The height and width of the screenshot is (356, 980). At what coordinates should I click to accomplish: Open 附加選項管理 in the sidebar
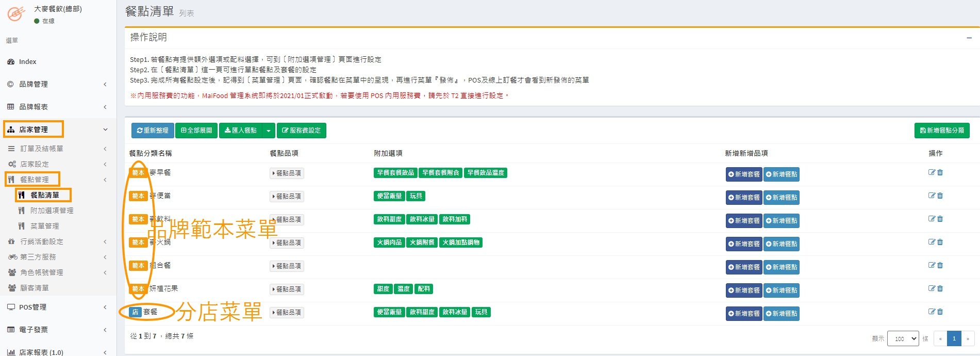pos(52,211)
